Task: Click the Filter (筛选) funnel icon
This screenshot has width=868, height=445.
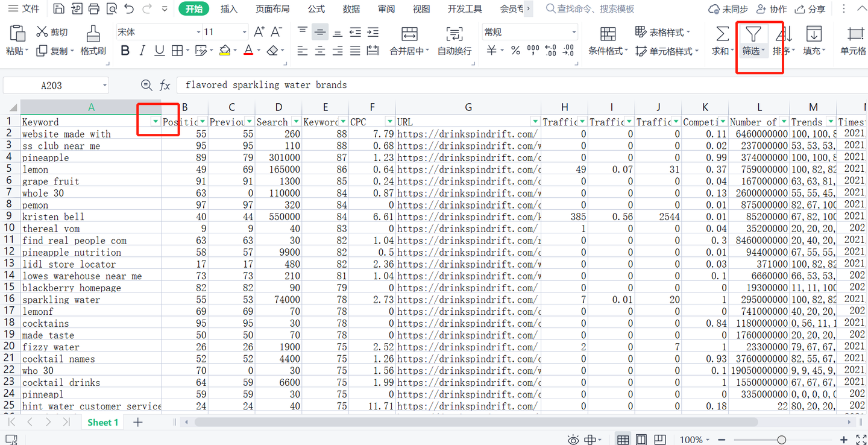Action: coord(753,34)
